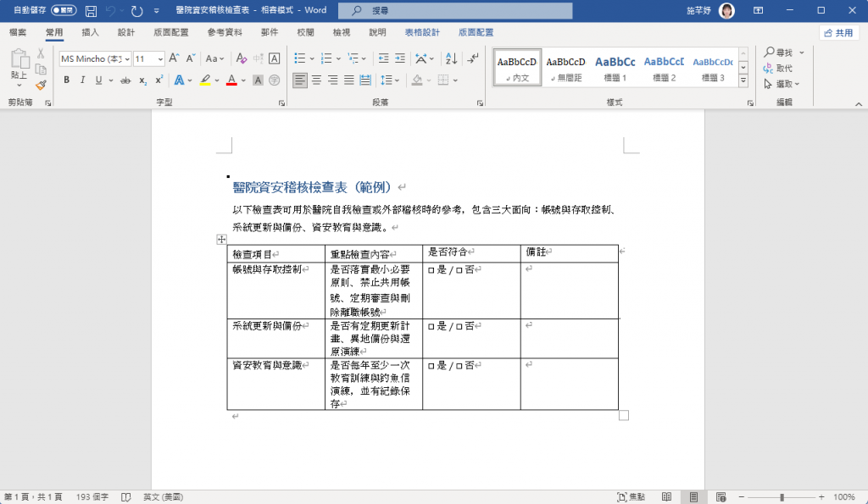Click the Sort A-Z icon
The height and width of the screenshot is (504, 868).
click(451, 58)
